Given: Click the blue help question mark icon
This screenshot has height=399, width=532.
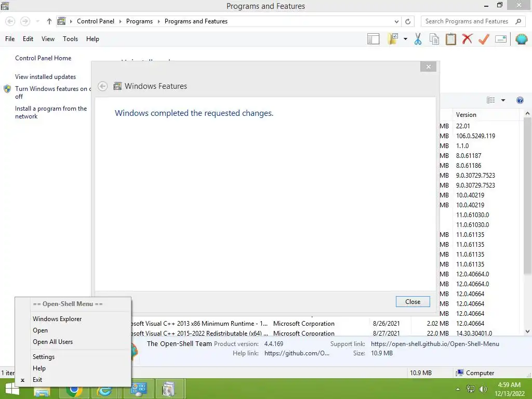Looking at the screenshot, I should click(520, 100).
